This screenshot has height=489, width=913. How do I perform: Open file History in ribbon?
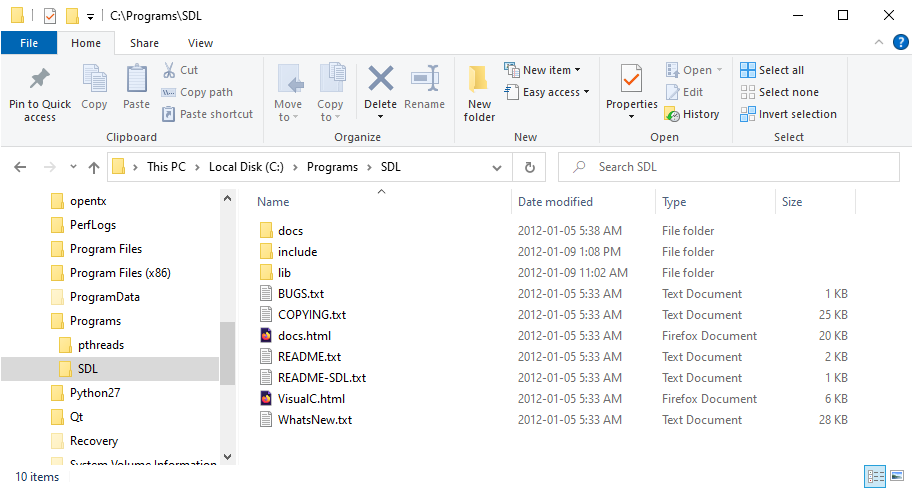(692, 114)
